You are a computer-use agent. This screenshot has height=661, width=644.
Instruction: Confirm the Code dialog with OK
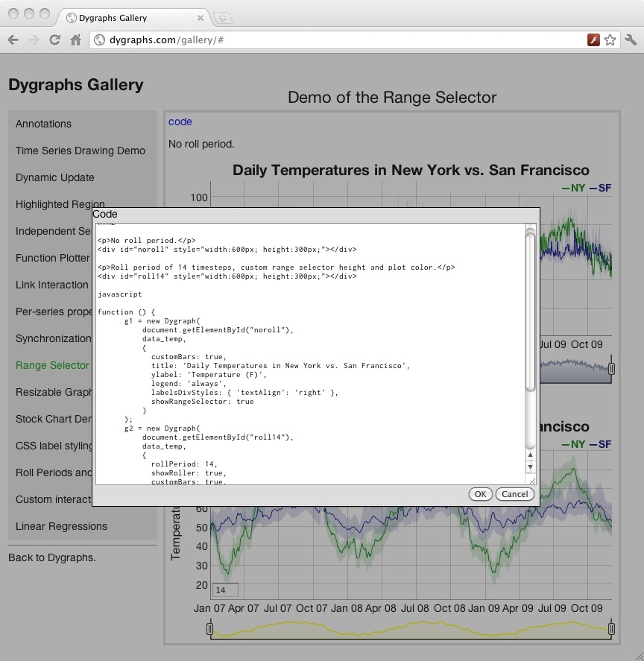480,494
